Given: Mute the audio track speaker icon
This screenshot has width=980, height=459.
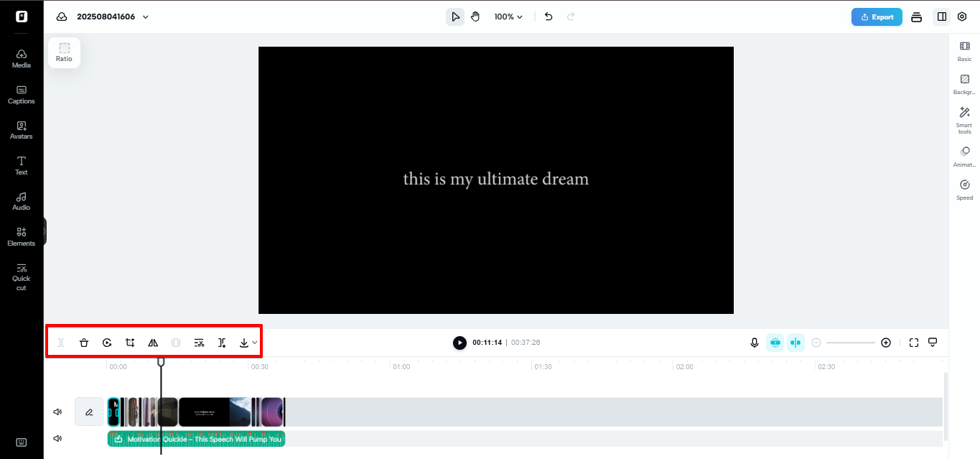Looking at the screenshot, I should [x=57, y=439].
